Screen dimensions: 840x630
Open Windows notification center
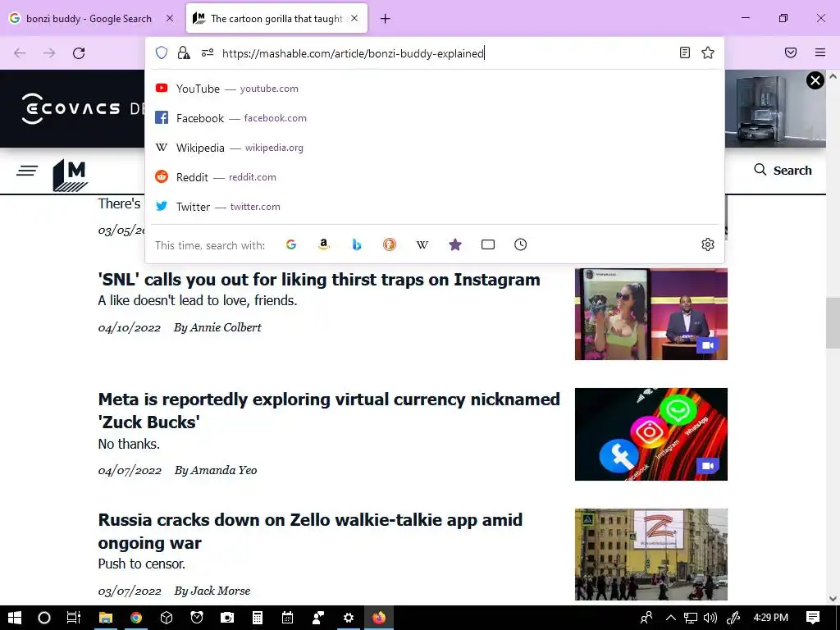click(813, 618)
